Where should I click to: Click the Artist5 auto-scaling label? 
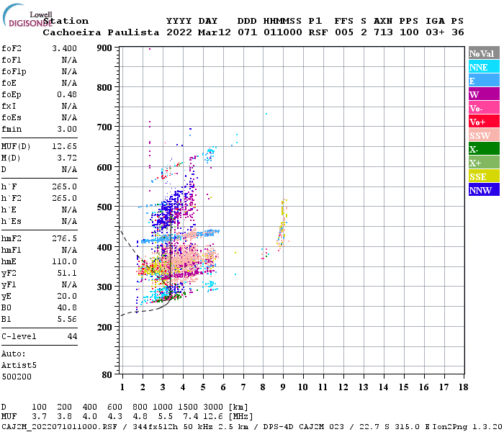coord(19,366)
